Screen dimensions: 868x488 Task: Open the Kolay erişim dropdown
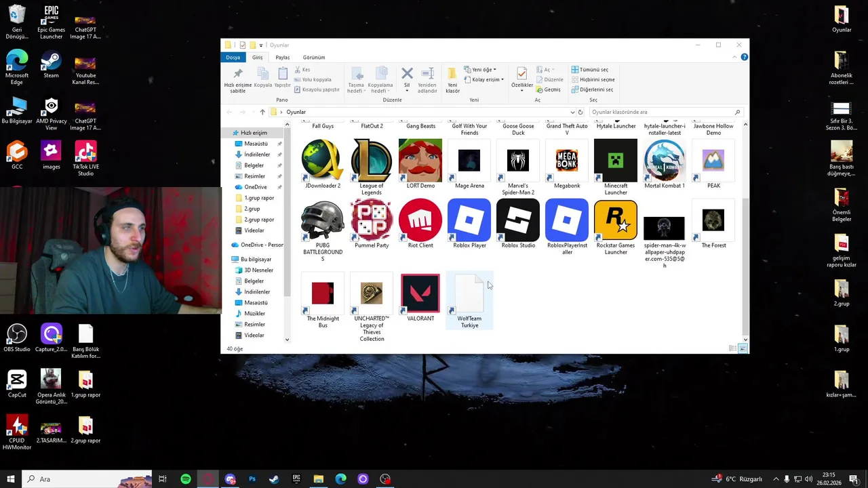pos(484,80)
